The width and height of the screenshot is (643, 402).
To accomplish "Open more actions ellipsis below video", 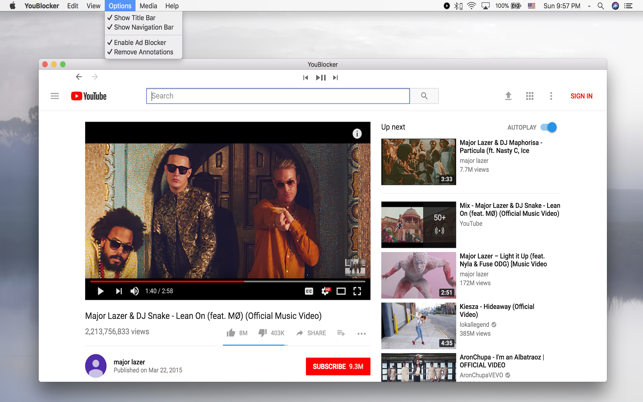I will 361,333.
